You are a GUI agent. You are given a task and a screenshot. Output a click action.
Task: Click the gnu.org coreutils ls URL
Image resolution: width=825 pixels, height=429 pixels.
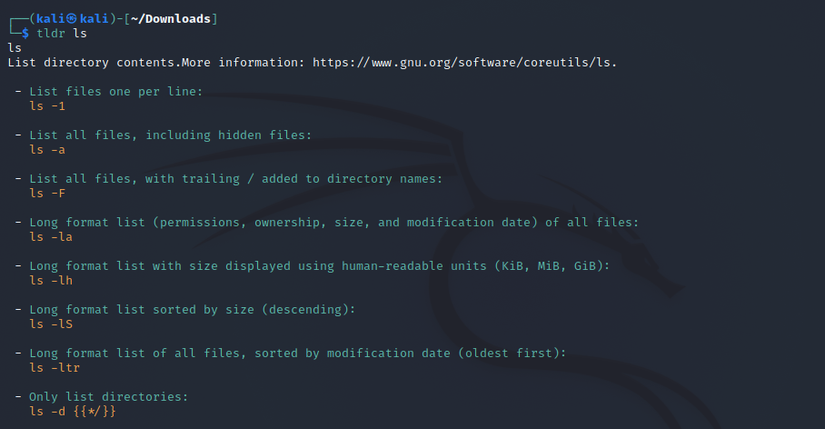(463, 63)
